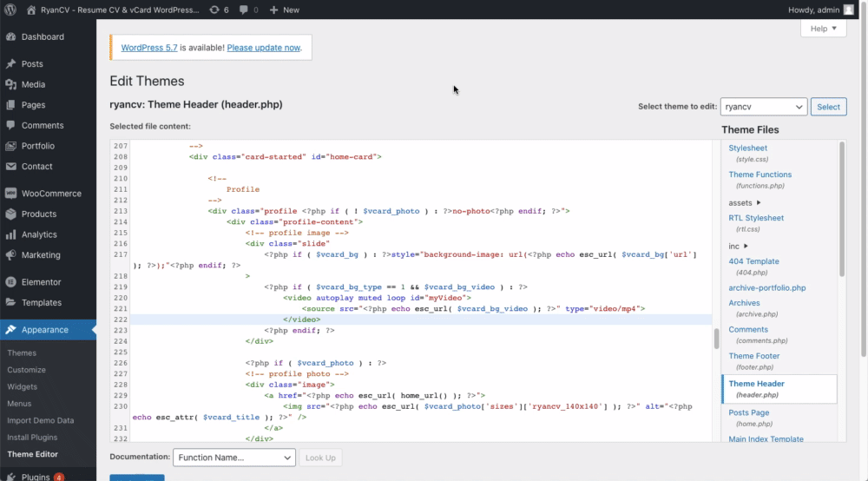Image resolution: width=868 pixels, height=481 pixels.
Task: Open the Widgets submenu item
Action: (x=23, y=386)
